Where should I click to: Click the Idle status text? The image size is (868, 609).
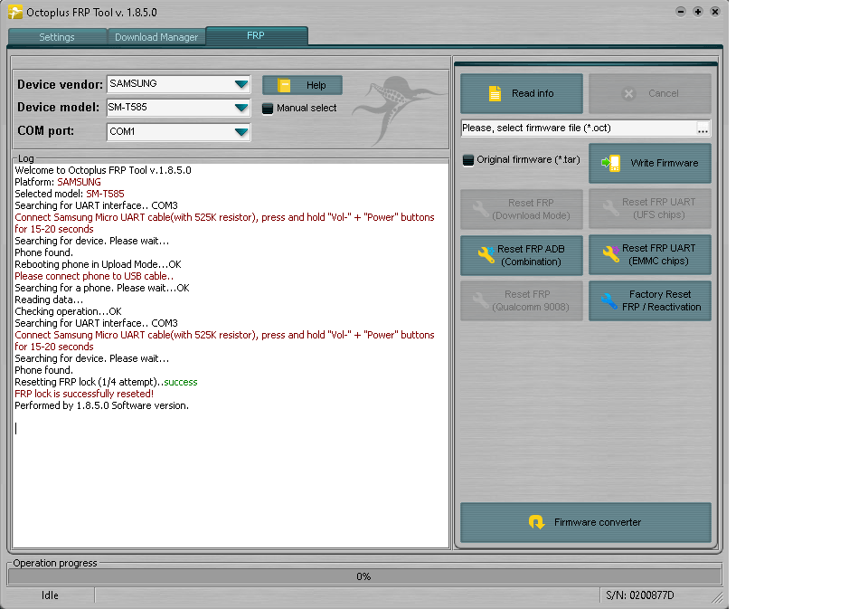point(50,595)
